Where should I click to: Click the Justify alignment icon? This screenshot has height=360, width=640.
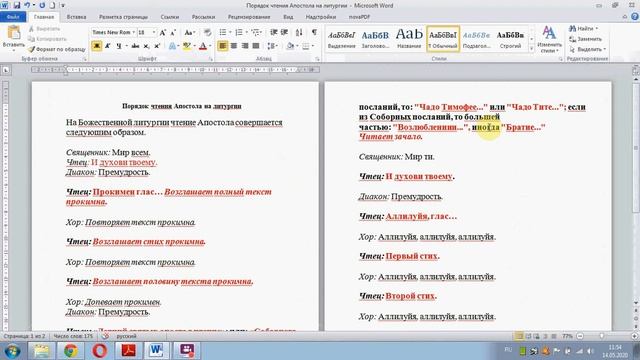click(256, 46)
